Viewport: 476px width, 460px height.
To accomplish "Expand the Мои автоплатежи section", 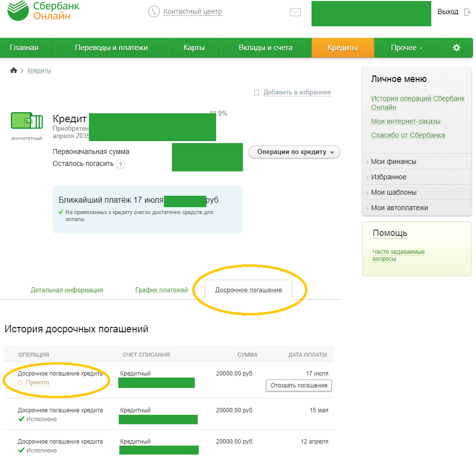I will [399, 208].
